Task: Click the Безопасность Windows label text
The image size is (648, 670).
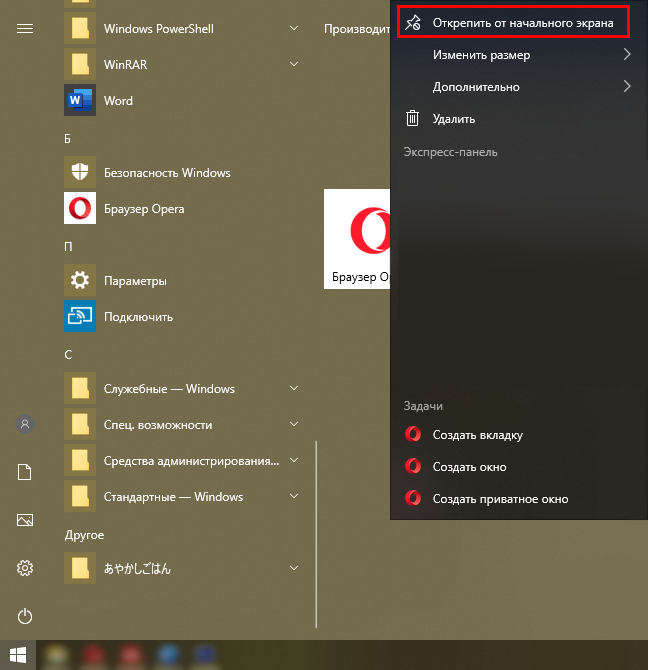Action: click(167, 173)
